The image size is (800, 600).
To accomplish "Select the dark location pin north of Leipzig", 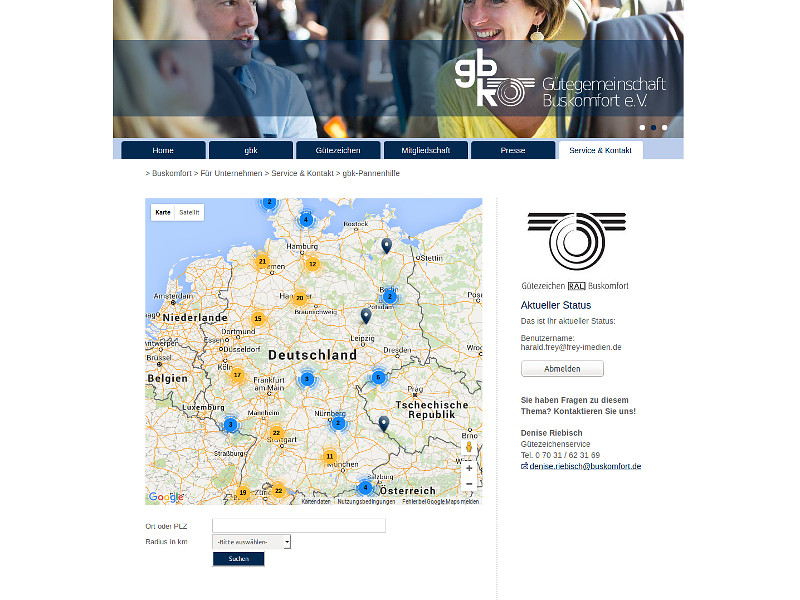I will 366,316.
